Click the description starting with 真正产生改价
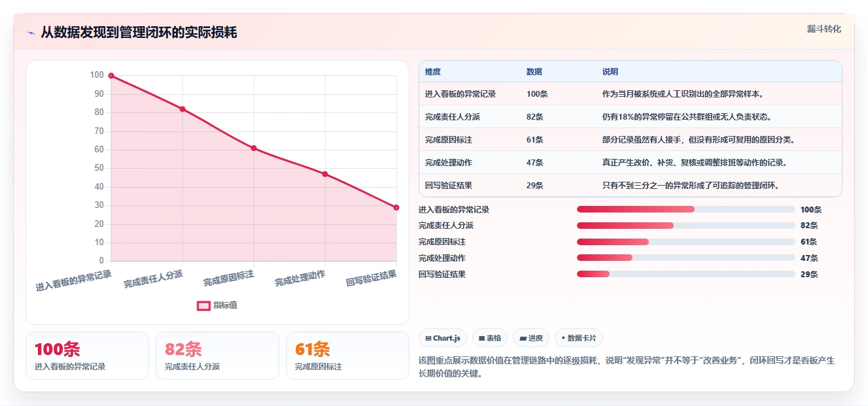The width and height of the screenshot is (868, 406). 695,163
